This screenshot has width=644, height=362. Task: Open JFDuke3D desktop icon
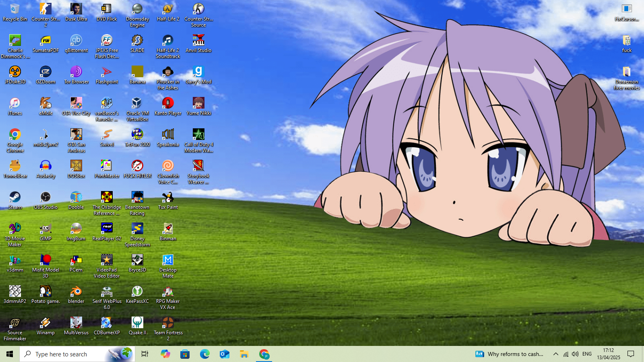click(15, 75)
